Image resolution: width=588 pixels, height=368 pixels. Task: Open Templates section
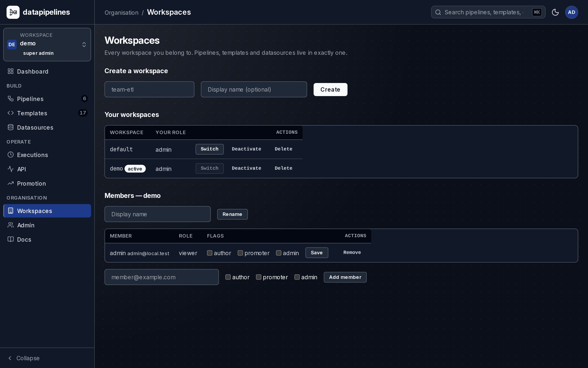47,113
